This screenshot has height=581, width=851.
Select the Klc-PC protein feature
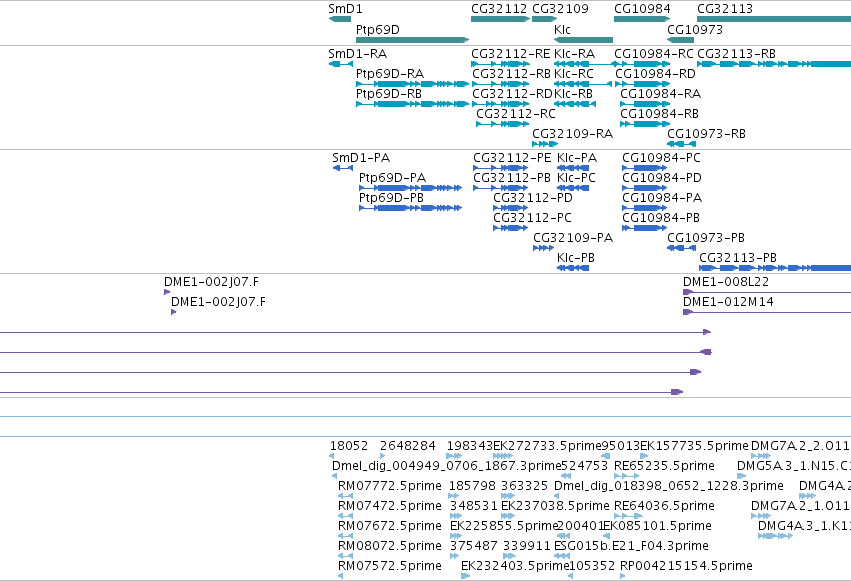click(x=573, y=188)
